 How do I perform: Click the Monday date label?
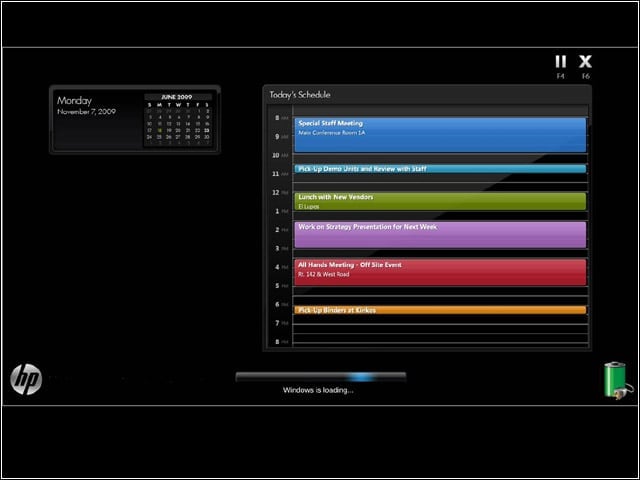(x=74, y=100)
